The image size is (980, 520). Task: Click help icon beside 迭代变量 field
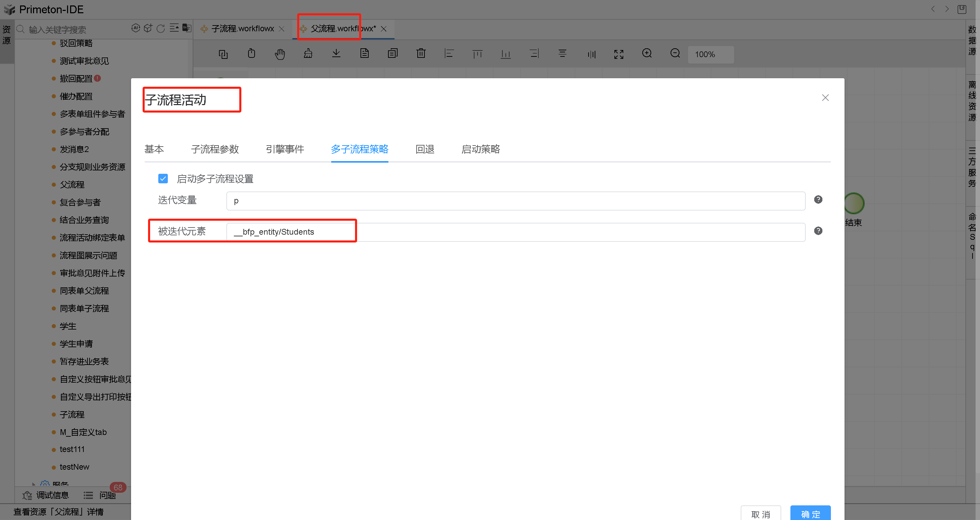click(x=818, y=200)
